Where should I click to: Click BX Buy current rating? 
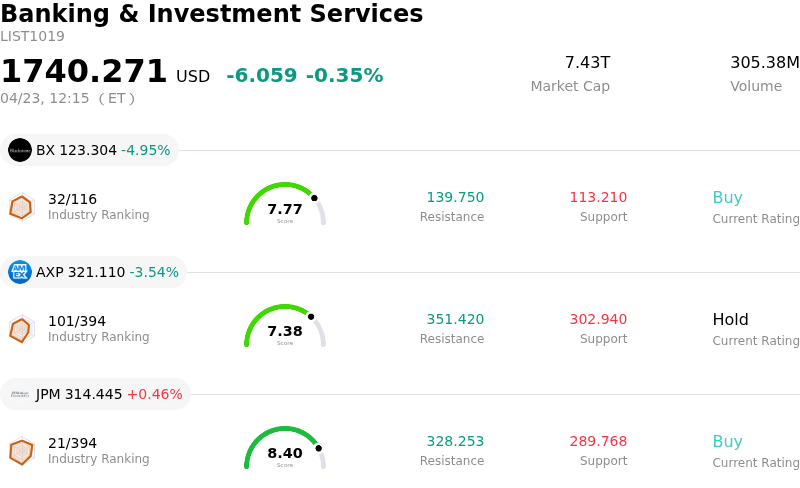click(x=727, y=198)
